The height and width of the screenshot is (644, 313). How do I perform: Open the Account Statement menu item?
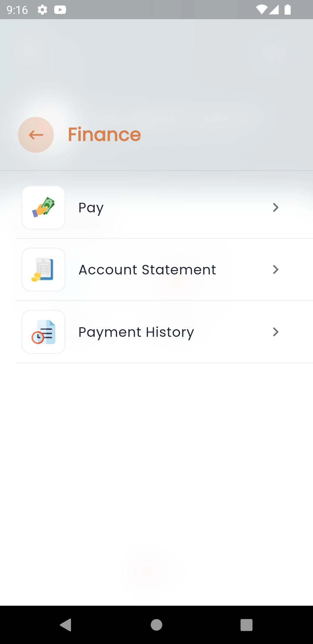click(147, 270)
